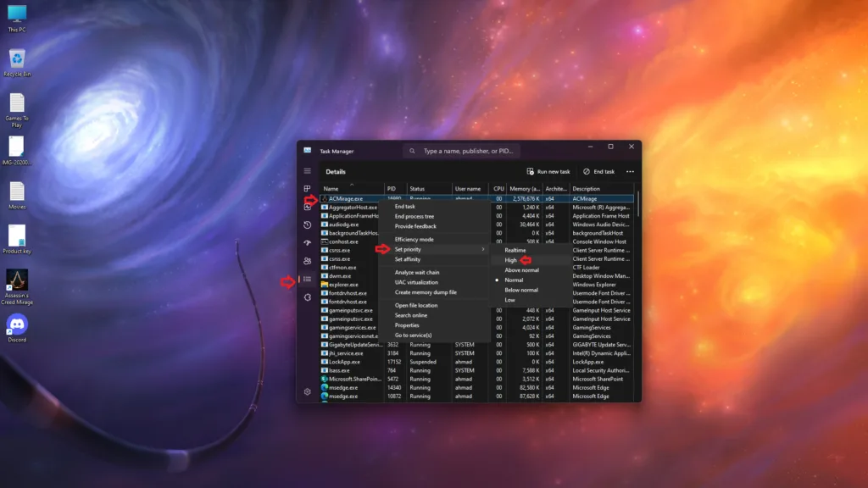Open the Details page icon in sidebar
868x488 pixels.
pos(307,279)
